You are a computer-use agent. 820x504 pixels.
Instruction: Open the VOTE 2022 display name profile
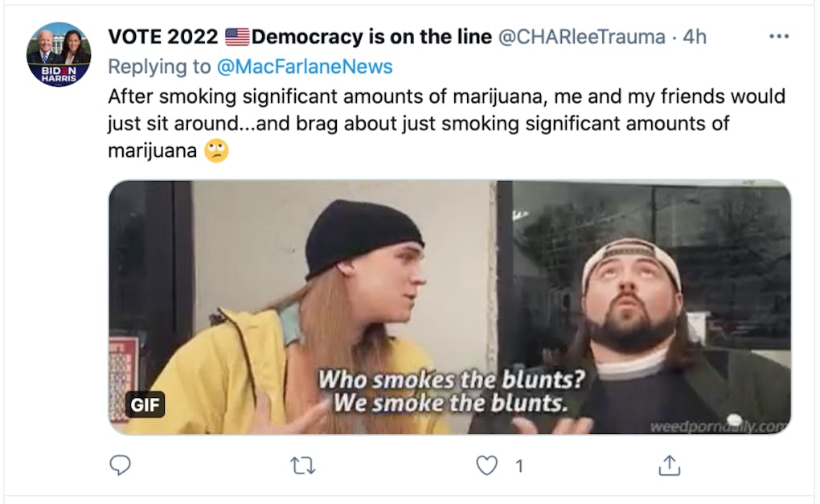pos(300,37)
